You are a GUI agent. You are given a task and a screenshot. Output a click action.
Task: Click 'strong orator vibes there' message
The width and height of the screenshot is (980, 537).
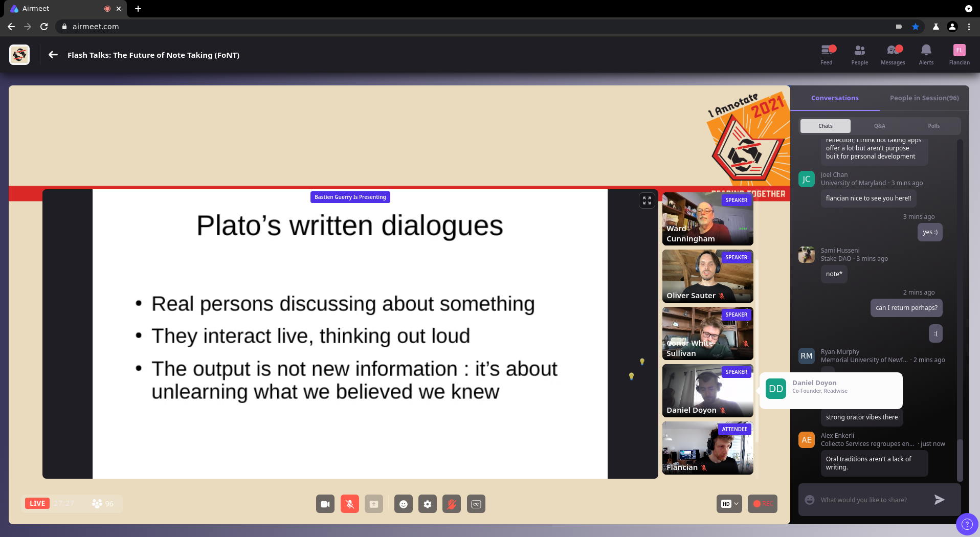pyautogui.click(x=862, y=417)
